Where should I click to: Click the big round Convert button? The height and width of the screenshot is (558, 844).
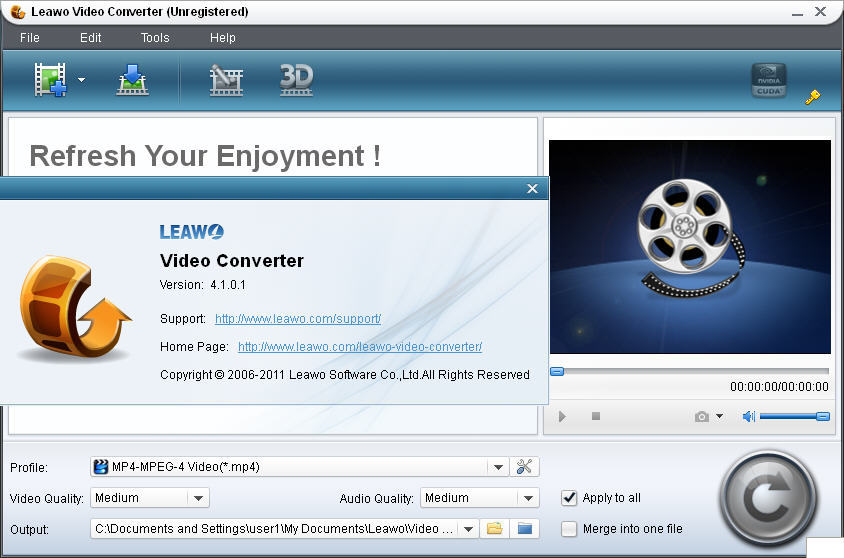(768, 499)
